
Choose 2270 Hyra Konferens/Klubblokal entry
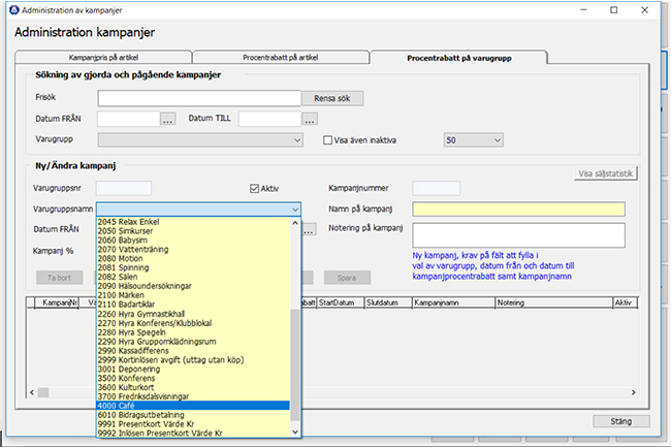[193, 323]
